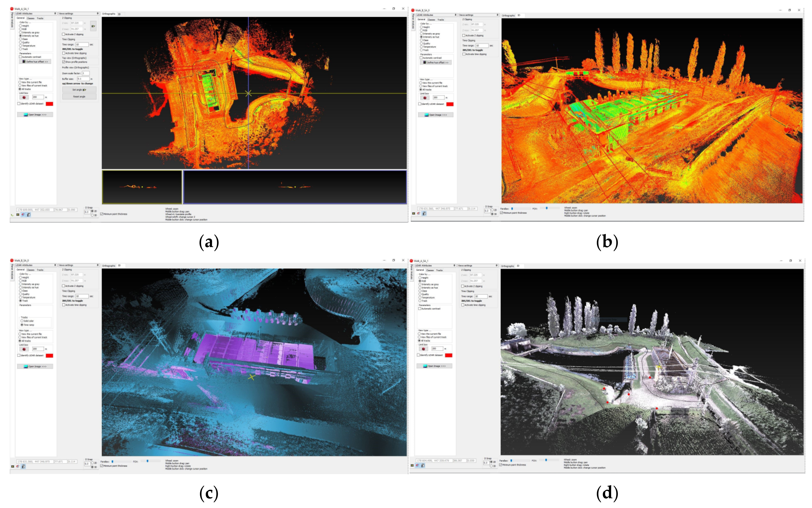Click the red Limit box cube icon in panel (a)
This screenshot has width=812, height=508.
pyautogui.click(x=24, y=97)
